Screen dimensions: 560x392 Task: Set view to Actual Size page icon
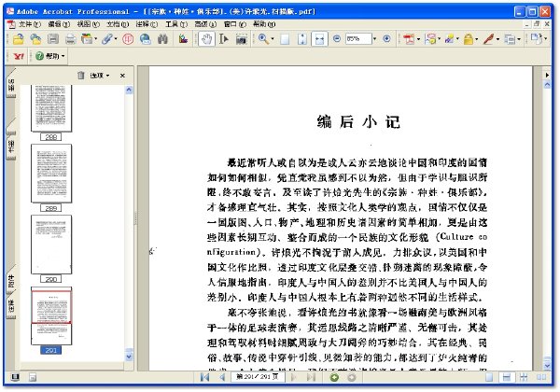coord(285,39)
